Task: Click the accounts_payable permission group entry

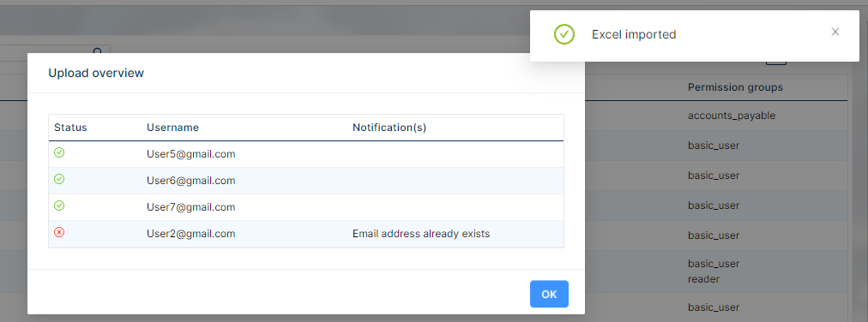Action: click(732, 116)
